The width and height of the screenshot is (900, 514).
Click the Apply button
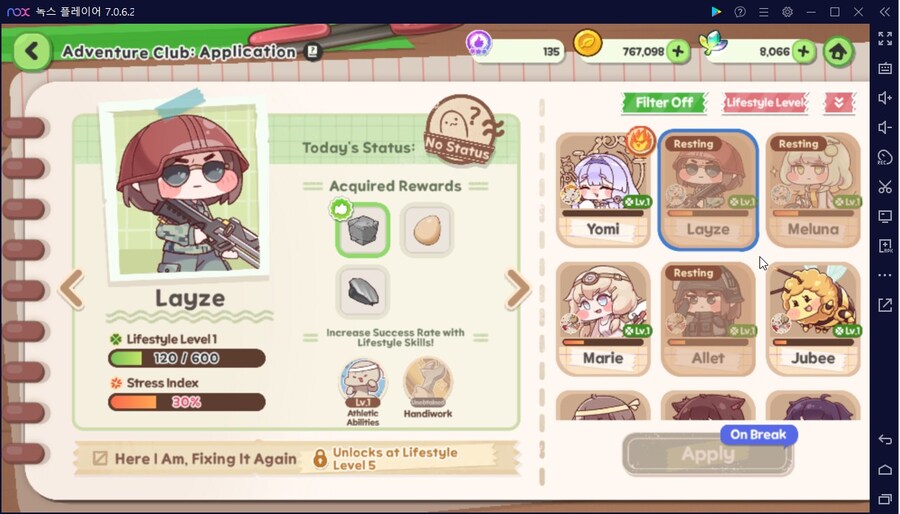(x=708, y=454)
